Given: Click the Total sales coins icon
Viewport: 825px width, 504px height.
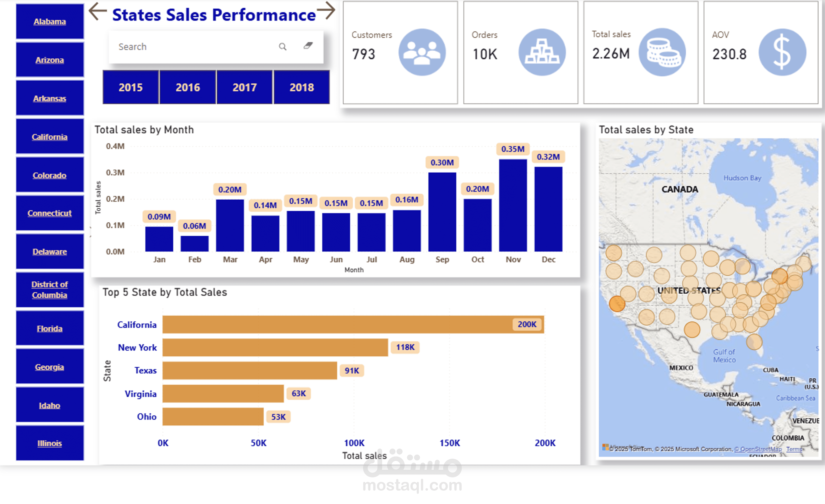Looking at the screenshot, I should [x=662, y=52].
